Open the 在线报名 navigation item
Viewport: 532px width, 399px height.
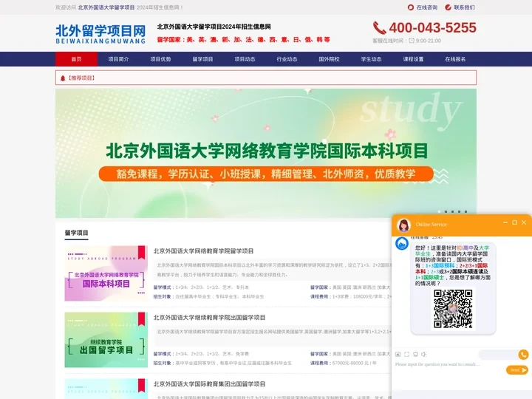tap(455, 59)
